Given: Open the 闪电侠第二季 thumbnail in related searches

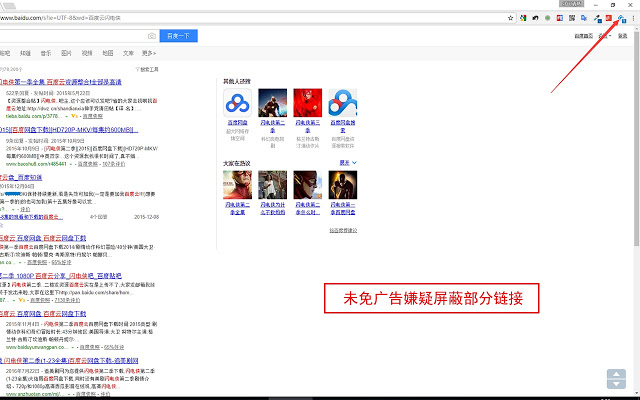Looking at the screenshot, I should pos(273,103).
